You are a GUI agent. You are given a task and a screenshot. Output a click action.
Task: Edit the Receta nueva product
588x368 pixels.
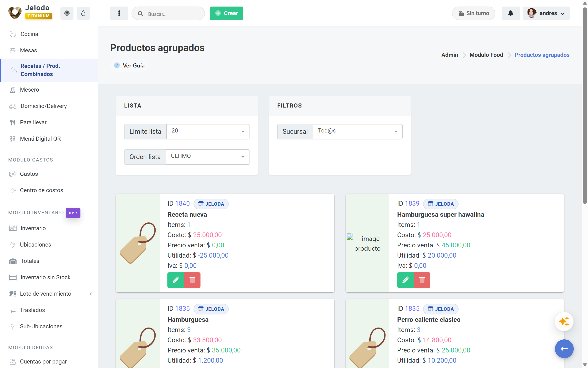176,280
